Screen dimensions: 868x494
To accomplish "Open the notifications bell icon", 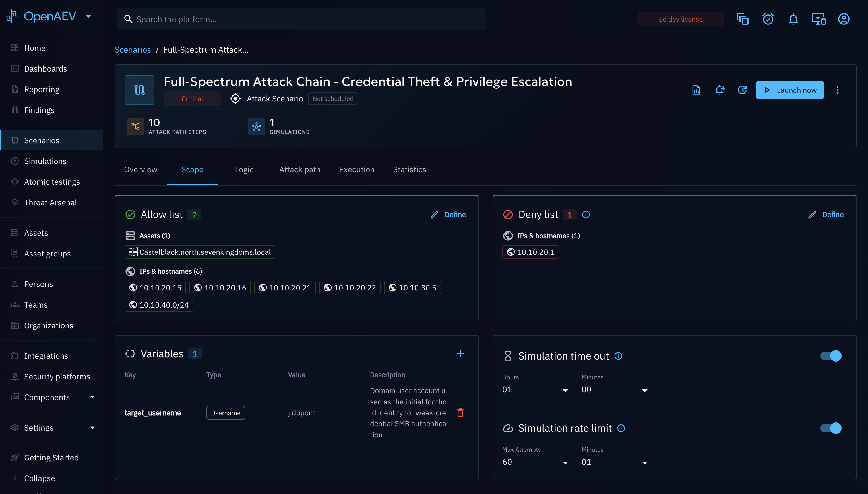I will pyautogui.click(x=793, y=19).
